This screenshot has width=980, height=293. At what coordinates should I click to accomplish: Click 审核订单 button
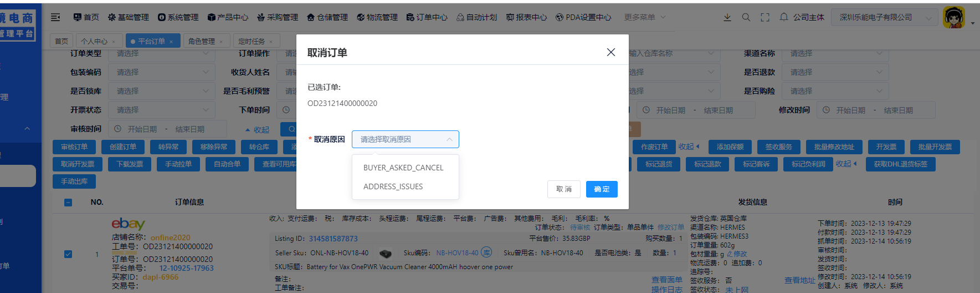[x=74, y=147]
